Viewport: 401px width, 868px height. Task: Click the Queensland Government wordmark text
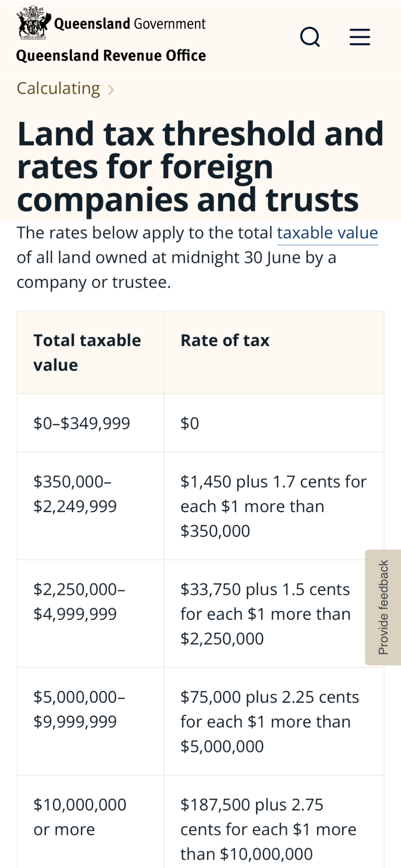pos(130,24)
